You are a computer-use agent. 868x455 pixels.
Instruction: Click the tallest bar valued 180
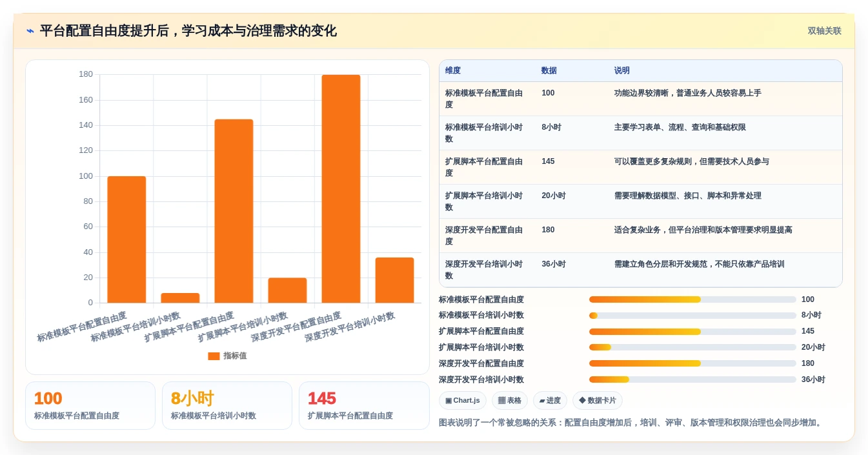click(341, 188)
